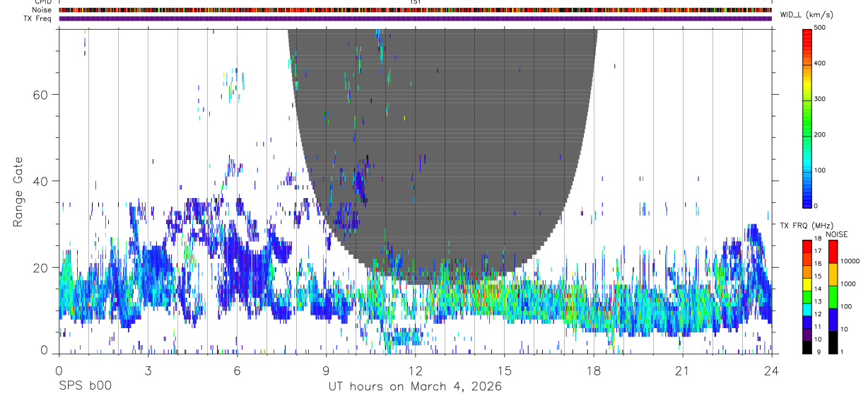Click '300' on the WID color scale
868x401 pixels.
(820, 99)
